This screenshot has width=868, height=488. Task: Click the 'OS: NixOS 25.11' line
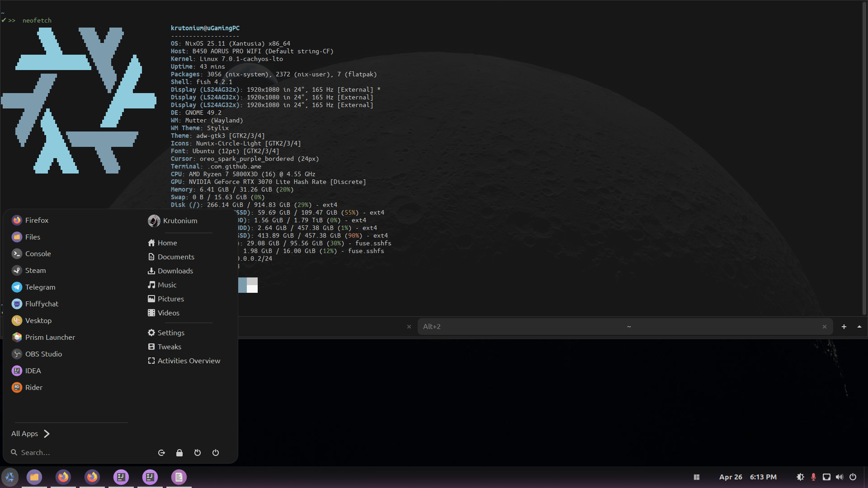coord(231,43)
